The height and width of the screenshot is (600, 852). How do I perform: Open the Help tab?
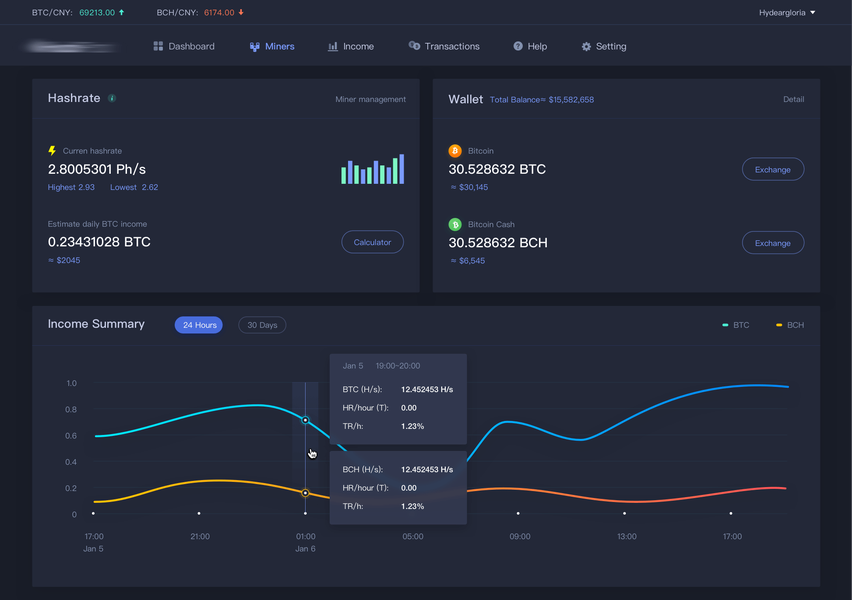tap(530, 46)
